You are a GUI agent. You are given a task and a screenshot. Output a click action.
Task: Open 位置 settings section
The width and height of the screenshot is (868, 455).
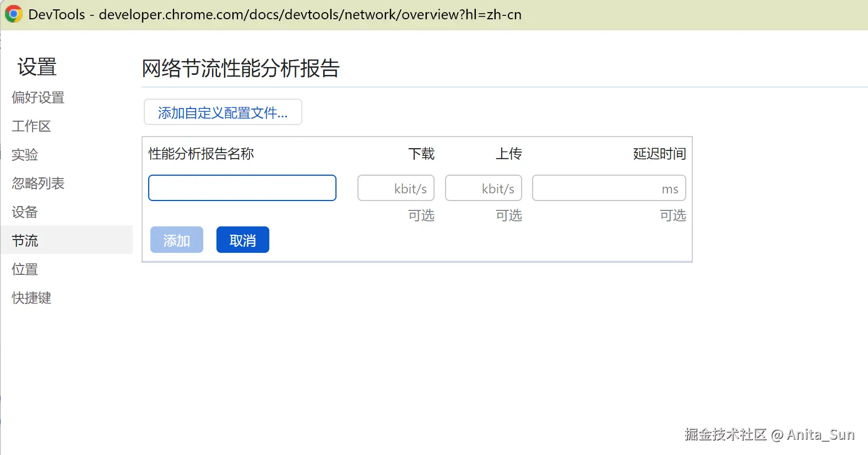tap(25, 269)
